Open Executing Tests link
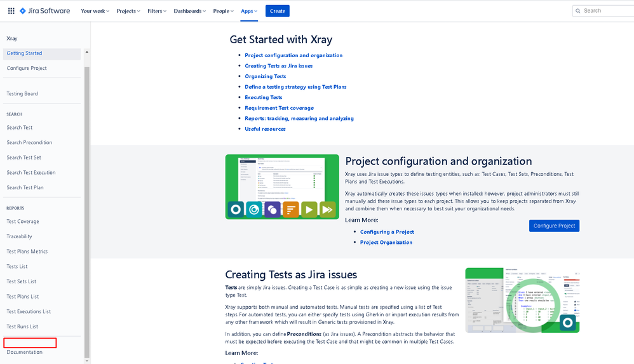The width and height of the screenshot is (634, 364). (x=263, y=97)
